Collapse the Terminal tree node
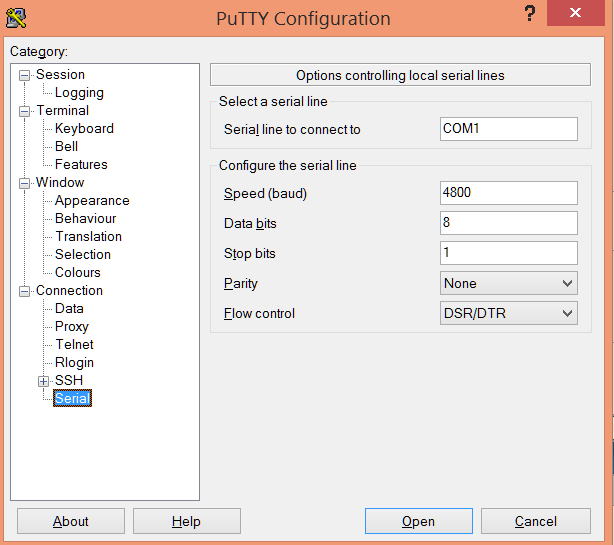This screenshot has width=614, height=545. [25, 111]
